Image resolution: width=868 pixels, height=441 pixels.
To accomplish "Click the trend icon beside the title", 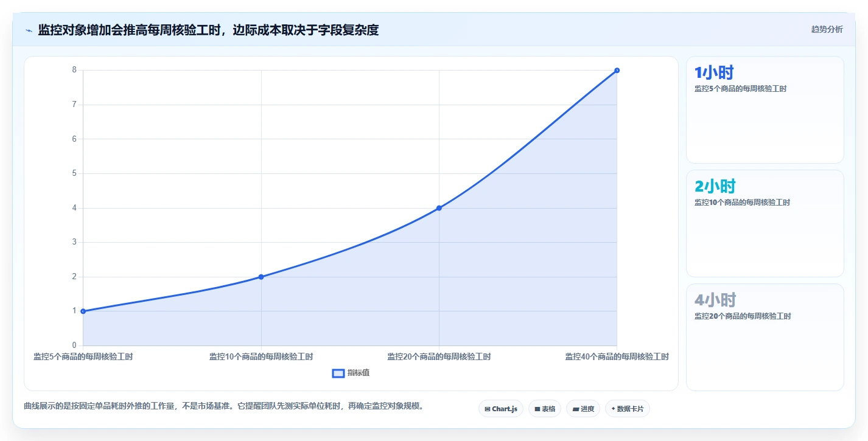I will (x=29, y=30).
